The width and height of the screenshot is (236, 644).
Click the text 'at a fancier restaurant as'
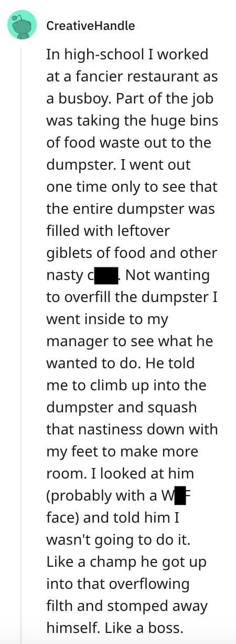132,76
